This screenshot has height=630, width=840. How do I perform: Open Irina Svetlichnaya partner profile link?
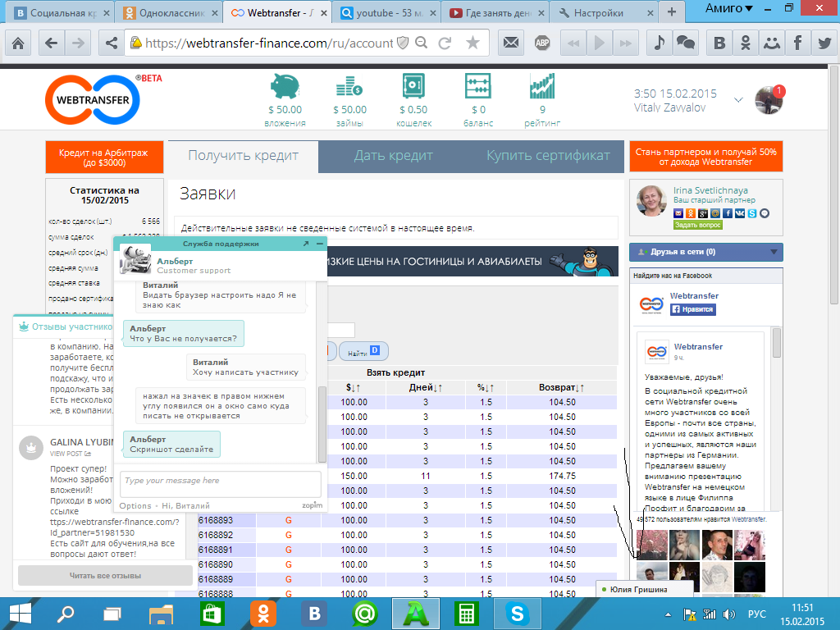pos(710,190)
